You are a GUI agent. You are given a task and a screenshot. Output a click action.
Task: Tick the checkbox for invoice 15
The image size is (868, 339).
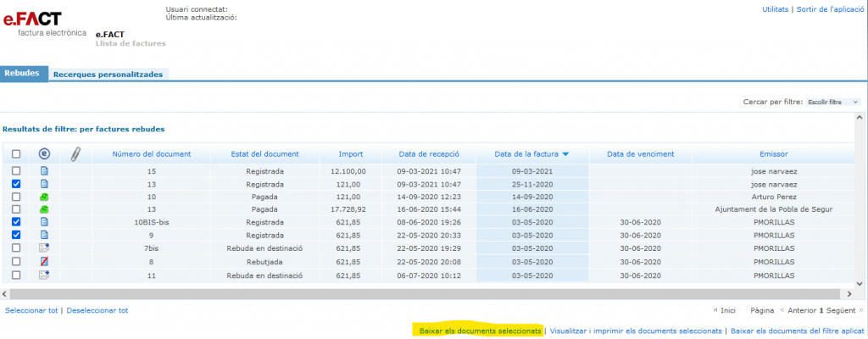pos(16,171)
